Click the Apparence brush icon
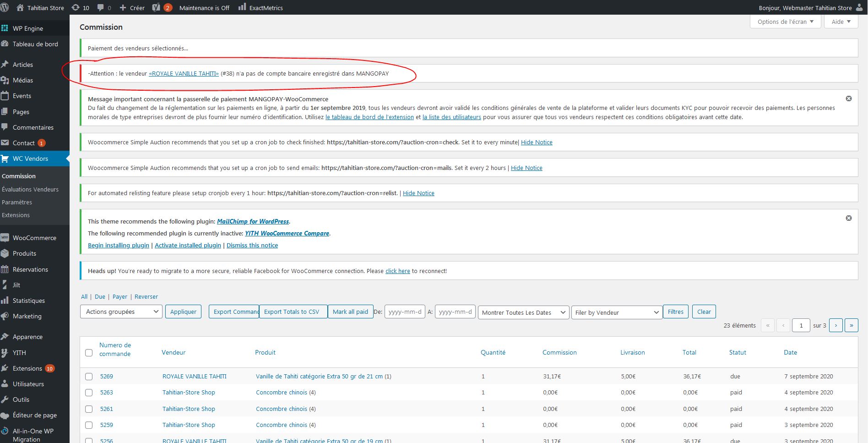Viewport: 868px width, 443px height. (5, 337)
